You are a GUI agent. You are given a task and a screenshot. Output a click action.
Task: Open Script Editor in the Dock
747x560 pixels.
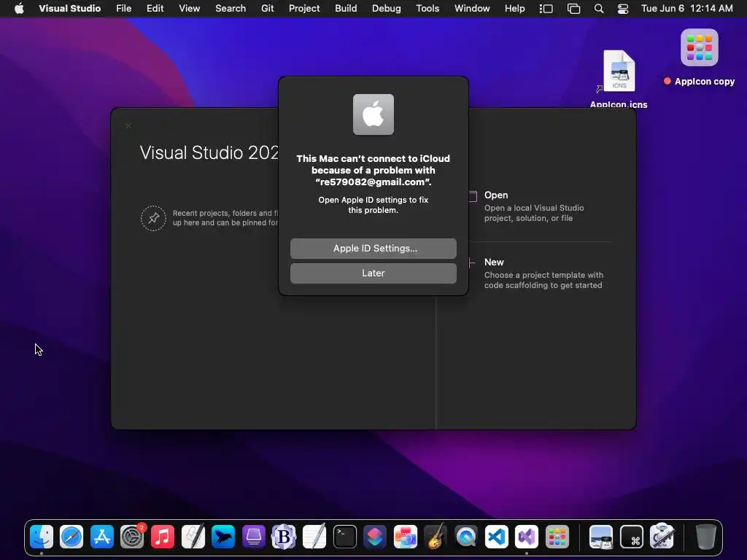click(x=193, y=537)
